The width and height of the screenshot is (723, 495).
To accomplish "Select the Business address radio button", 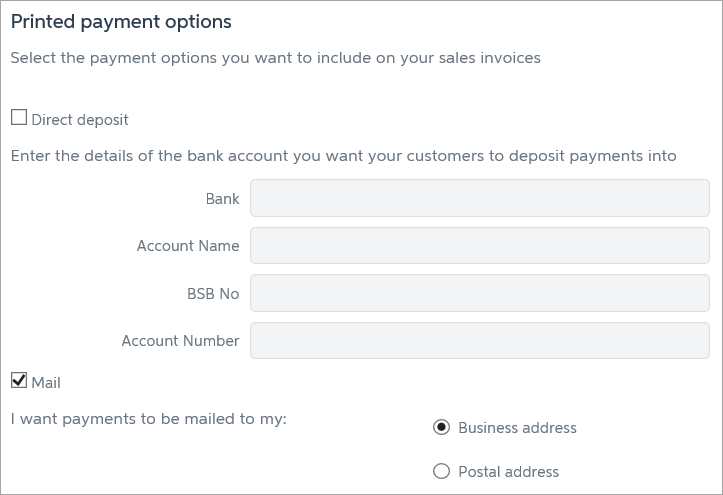I will [x=441, y=428].
